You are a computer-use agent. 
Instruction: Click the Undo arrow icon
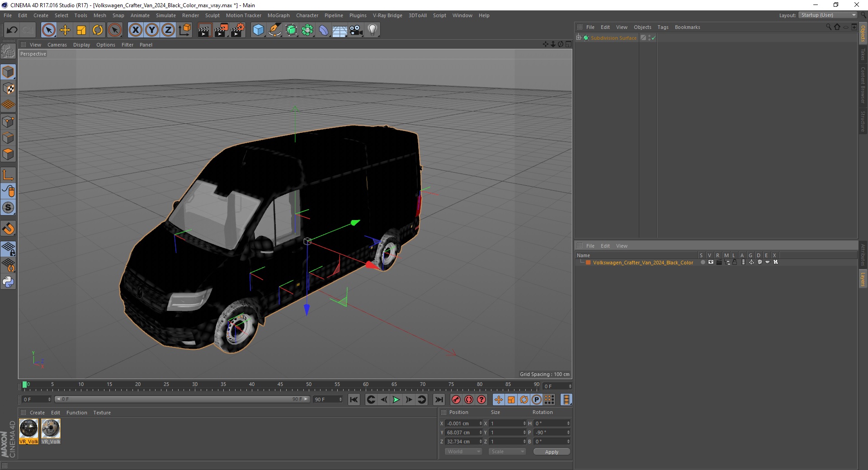[12, 30]
